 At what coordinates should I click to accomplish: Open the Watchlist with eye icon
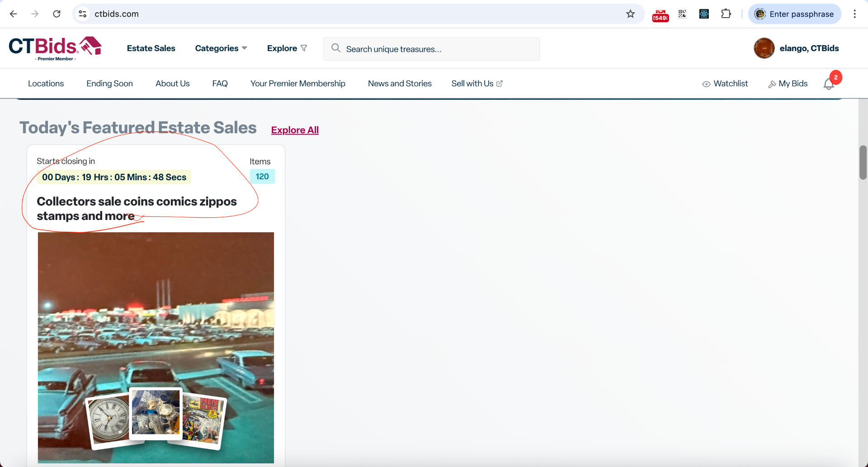tap(725, 84)
